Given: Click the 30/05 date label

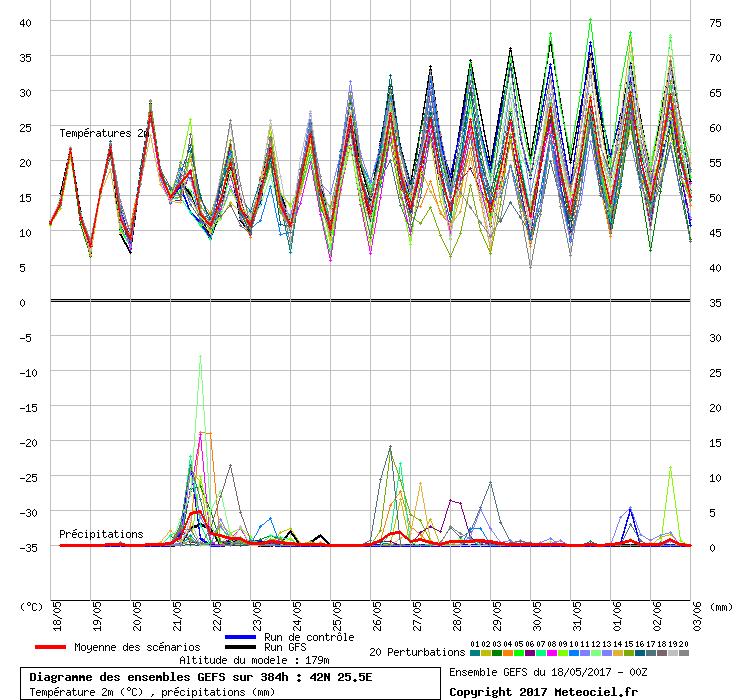Looking at the screenshot, I should (537, 616).
